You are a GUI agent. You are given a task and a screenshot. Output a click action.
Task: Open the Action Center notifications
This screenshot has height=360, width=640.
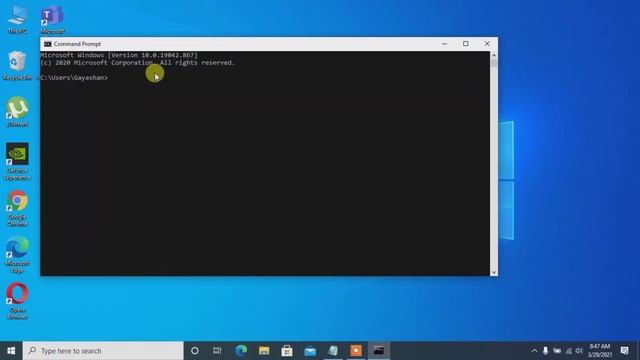[624, 351]
